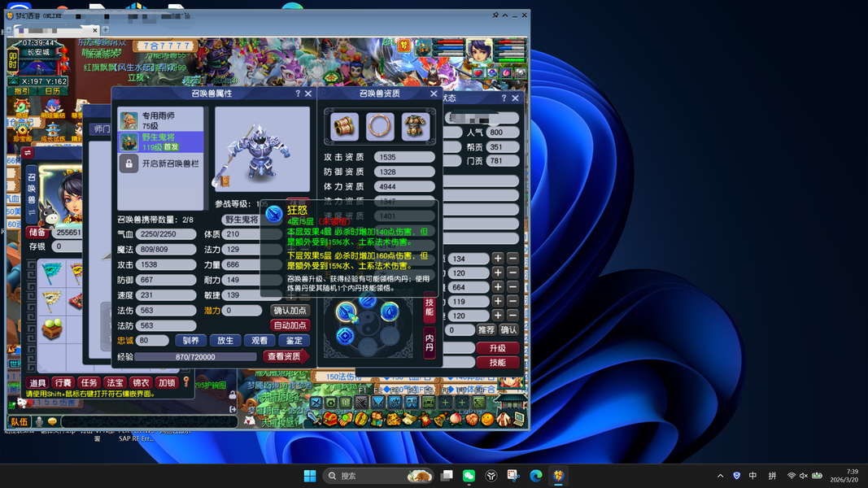
Task: Click the 放生 button
Action: pyautogui.click(x=225, y=340)
